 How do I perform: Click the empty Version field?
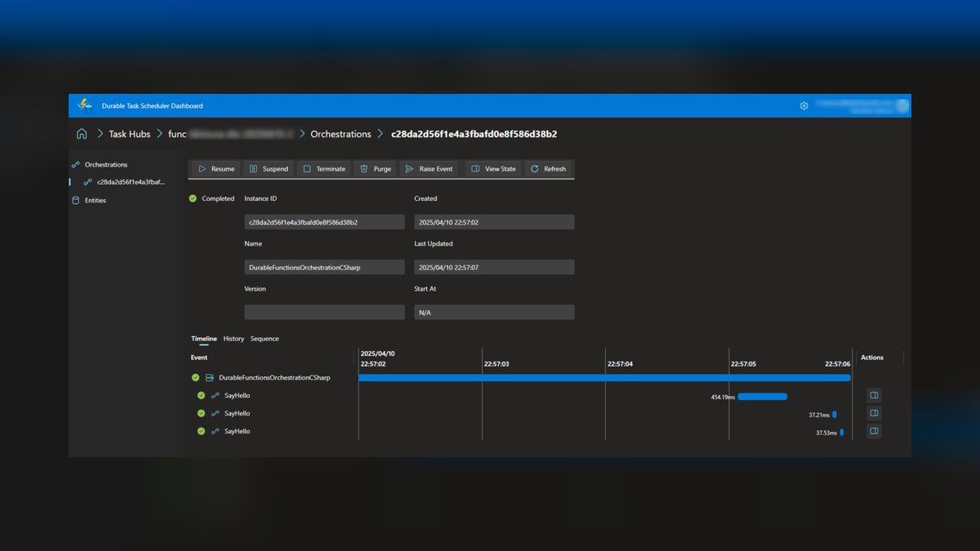click(324, 312)
